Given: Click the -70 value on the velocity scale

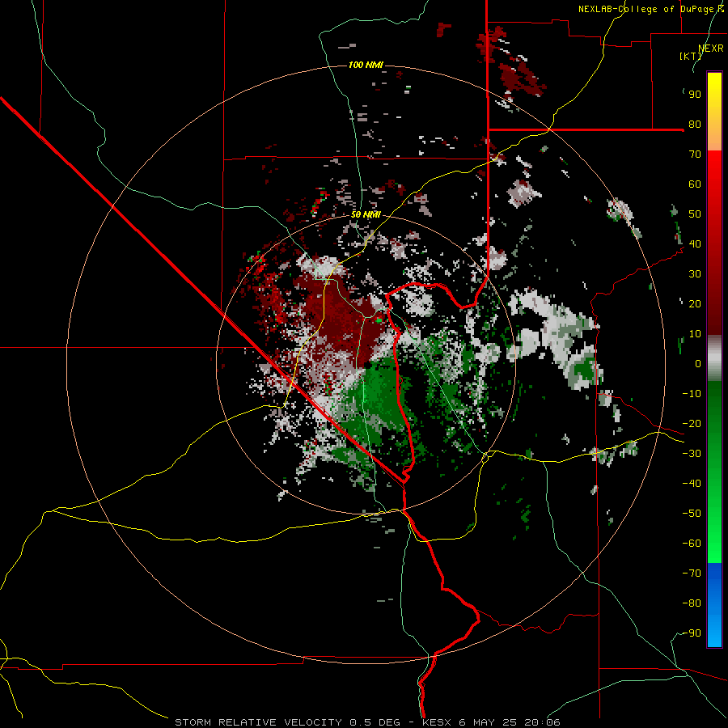Looking at the screenshot, I should (x=692, y=574).
